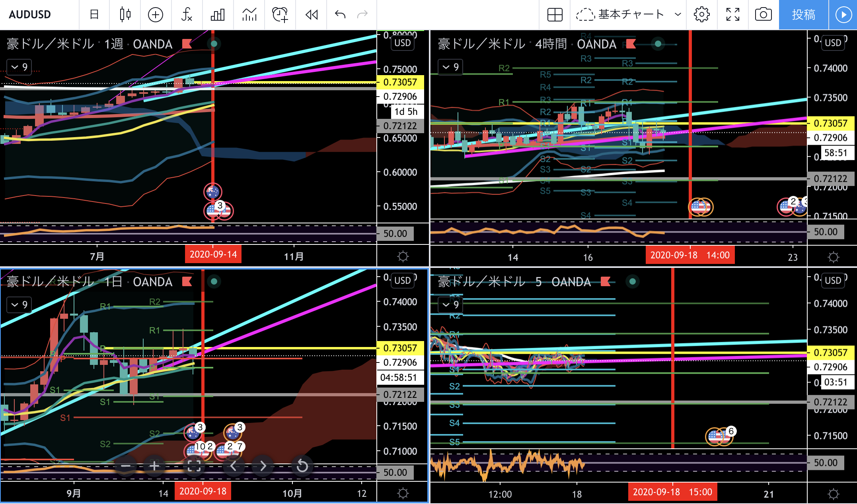Screen dimensions: 857x504
Task: Open the chart settings gear
Action: pos(701,15)
